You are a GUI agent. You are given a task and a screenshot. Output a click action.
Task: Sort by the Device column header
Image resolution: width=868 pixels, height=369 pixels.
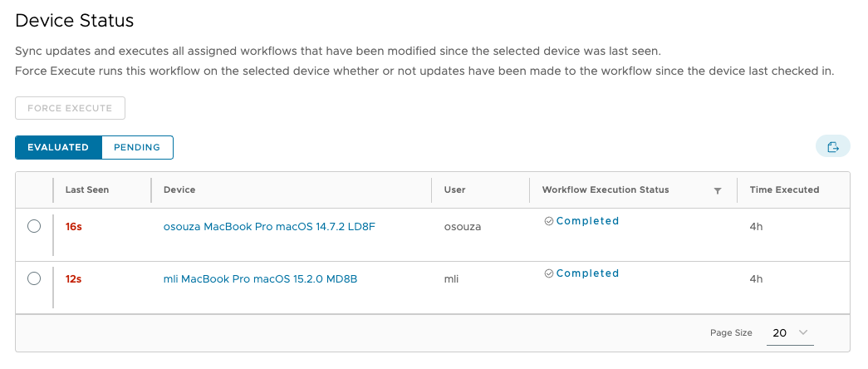coord(179,189)
